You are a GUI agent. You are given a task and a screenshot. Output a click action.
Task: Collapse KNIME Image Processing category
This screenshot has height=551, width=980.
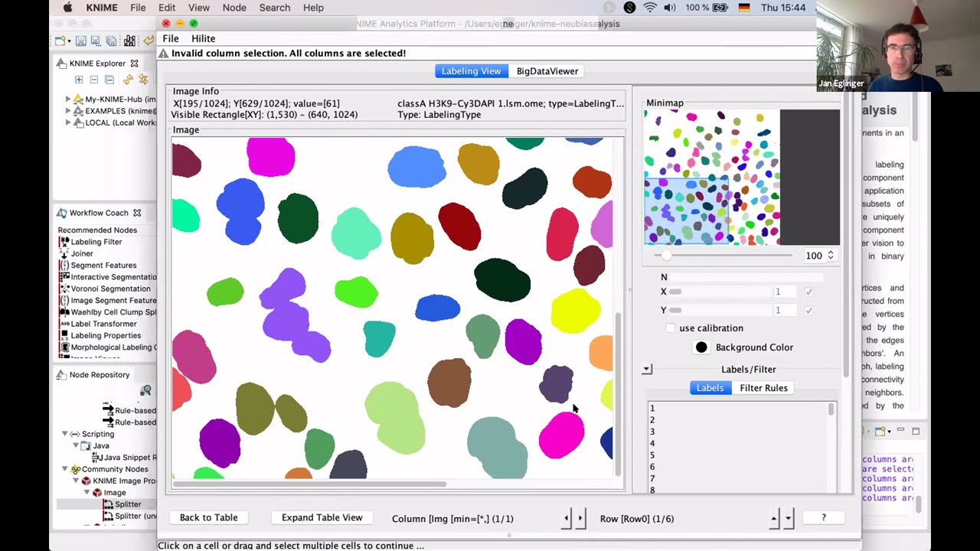(x=76, y=481)
